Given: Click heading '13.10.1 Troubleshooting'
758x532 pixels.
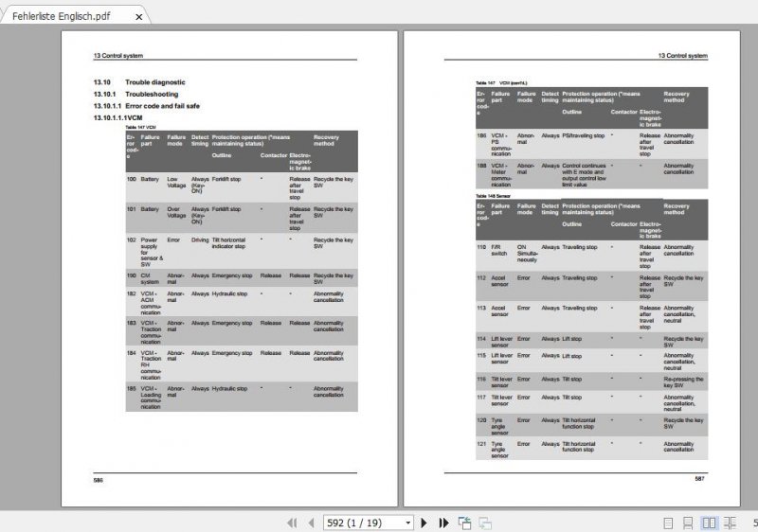Looking at the screenshot, I should click(x=135, y=94).
